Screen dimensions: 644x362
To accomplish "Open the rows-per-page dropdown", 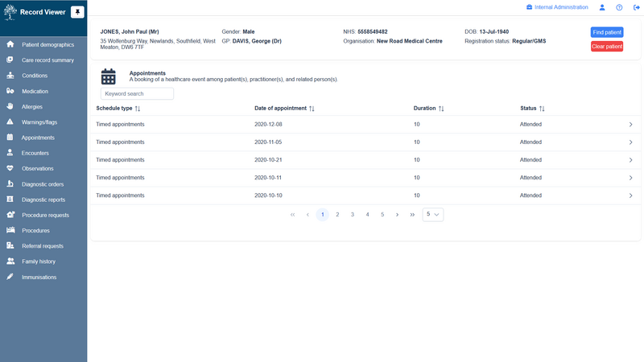I will (433, 214).
